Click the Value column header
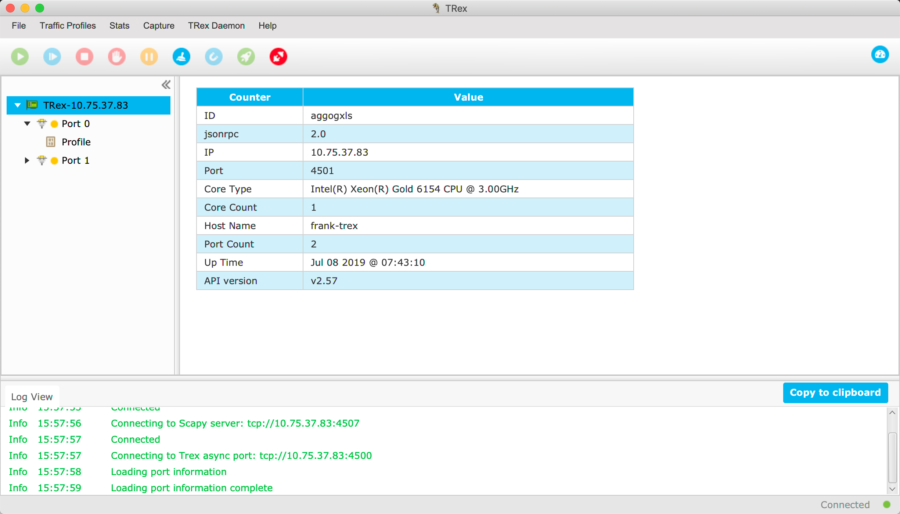900x514 pixels. [468, 97]
